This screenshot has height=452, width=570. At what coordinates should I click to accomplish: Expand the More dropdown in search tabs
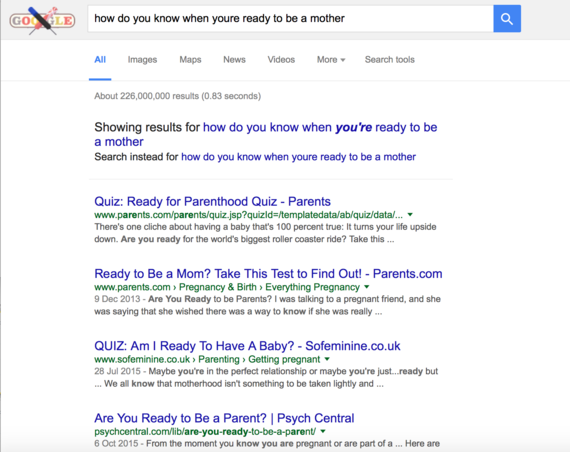(x=331, y=60)
